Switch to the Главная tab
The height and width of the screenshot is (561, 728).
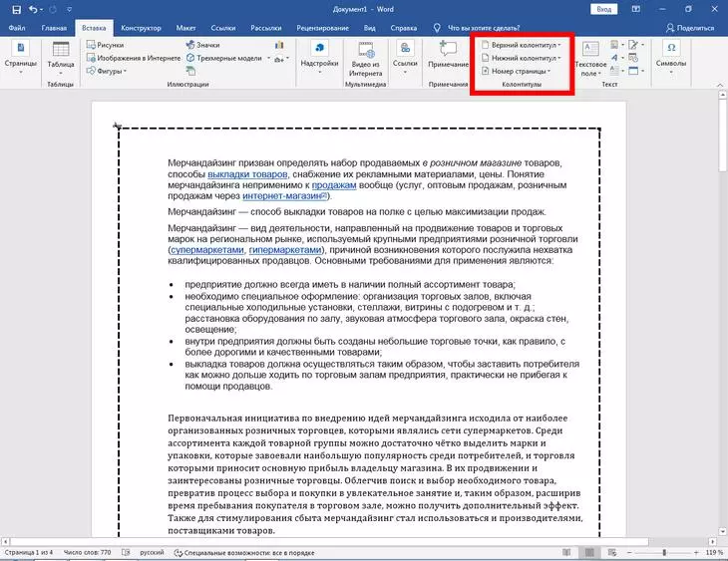tap(54, 29)
